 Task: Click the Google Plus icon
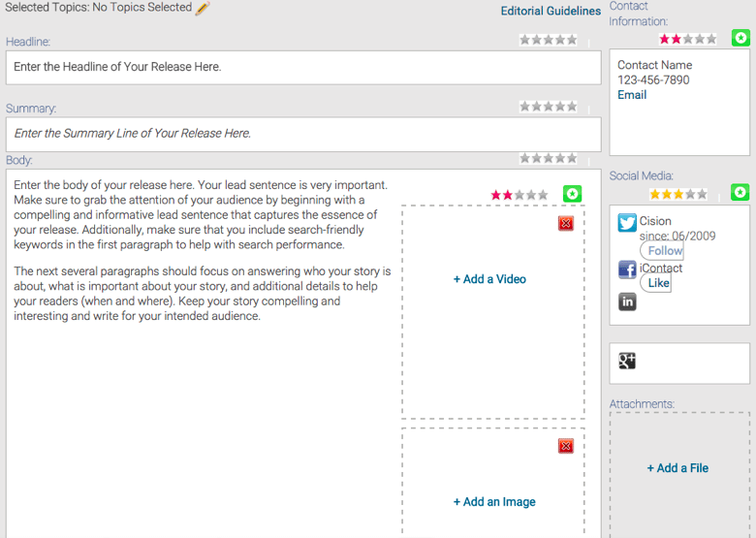(x=627, y=361)
